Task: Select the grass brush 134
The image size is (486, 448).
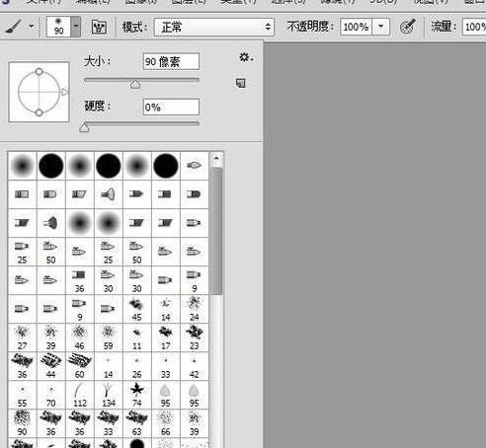Action: [x=109, y=395]
